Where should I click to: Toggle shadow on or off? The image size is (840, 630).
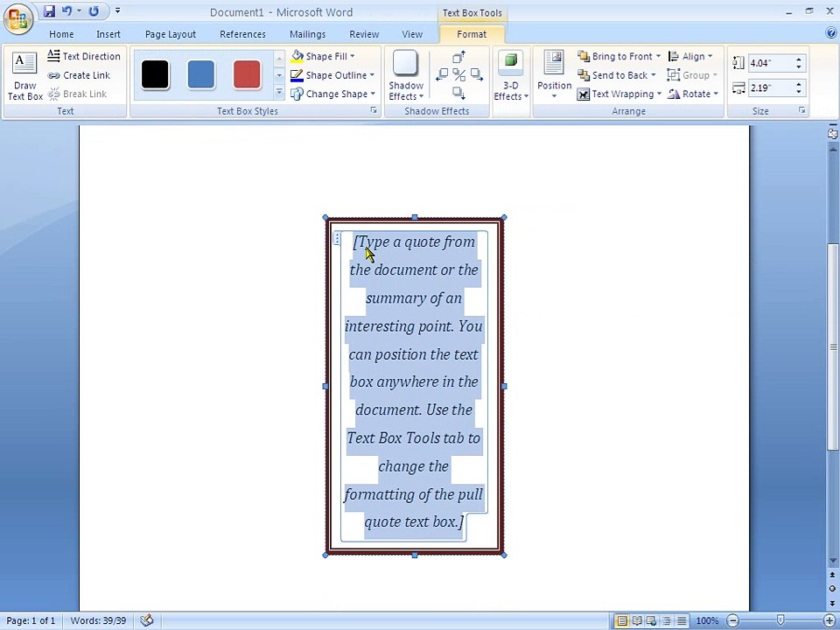459,74
